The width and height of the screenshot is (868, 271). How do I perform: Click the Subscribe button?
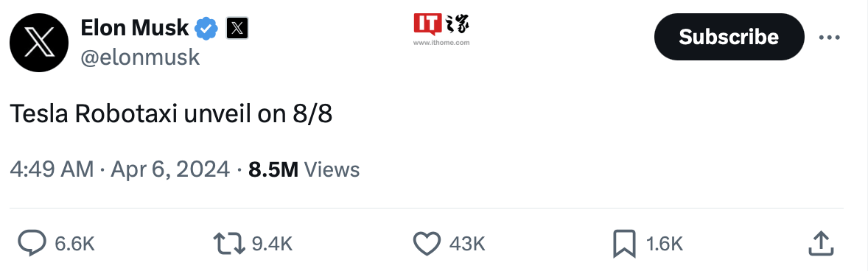729,37
